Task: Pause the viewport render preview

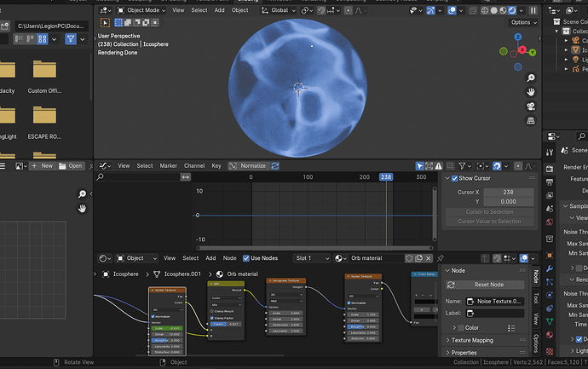Action: pos(533,10)
